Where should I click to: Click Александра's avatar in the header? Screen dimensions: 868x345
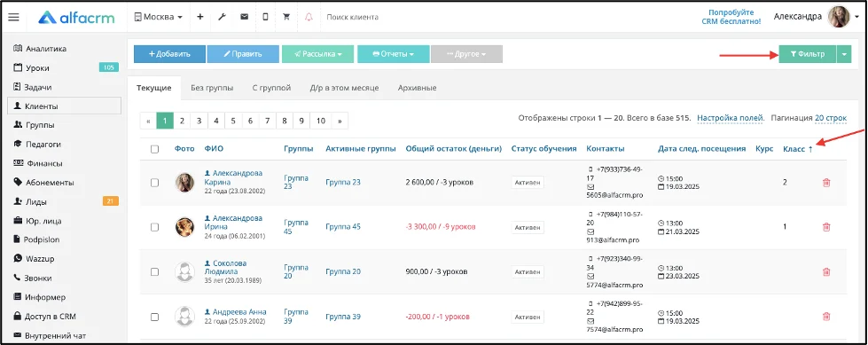pos(839,17)
